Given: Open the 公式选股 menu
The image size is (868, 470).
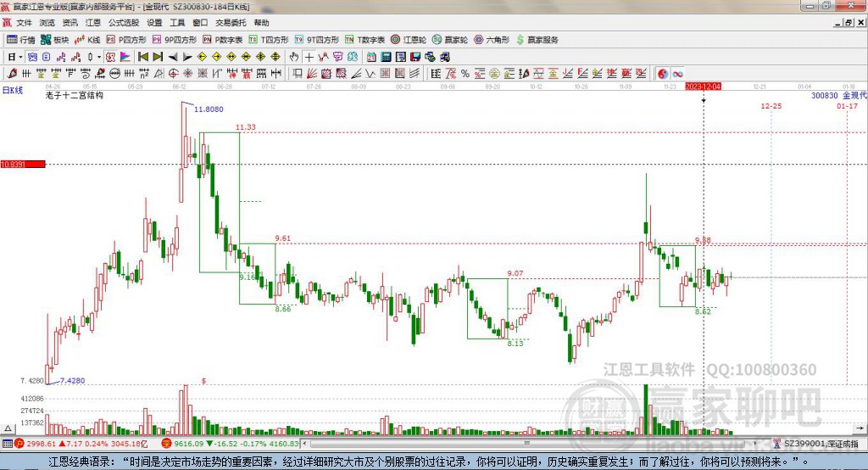Looking at the screenshot, I should (124, 23).
